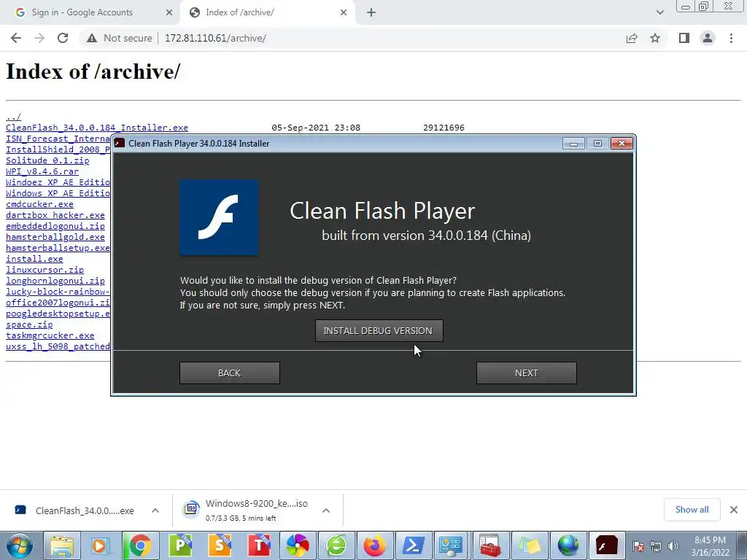Open cmdcucker.exe link
The width and height of the screenshot is (747, 560).
point(39,204)
